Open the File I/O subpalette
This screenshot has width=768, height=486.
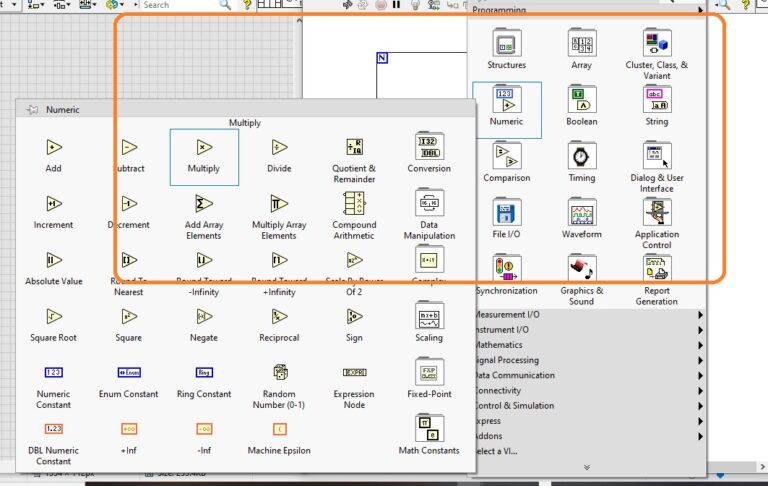(506, 214)
